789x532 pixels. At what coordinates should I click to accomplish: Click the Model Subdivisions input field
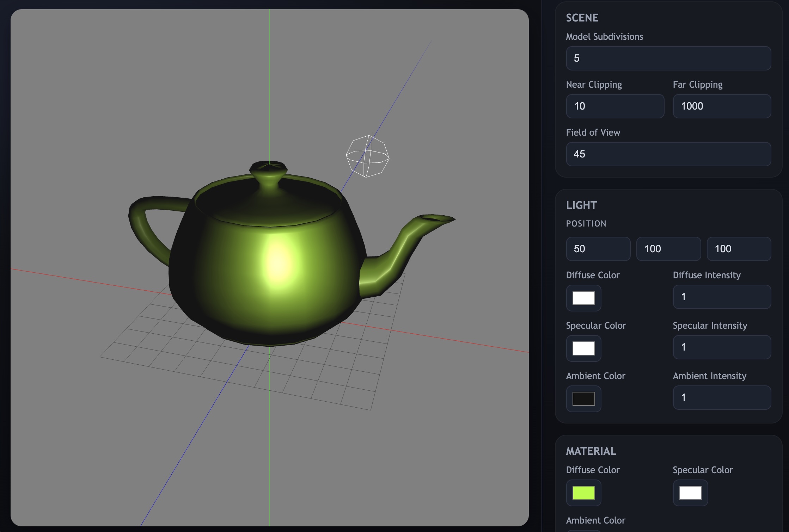[x=667, y=58]
